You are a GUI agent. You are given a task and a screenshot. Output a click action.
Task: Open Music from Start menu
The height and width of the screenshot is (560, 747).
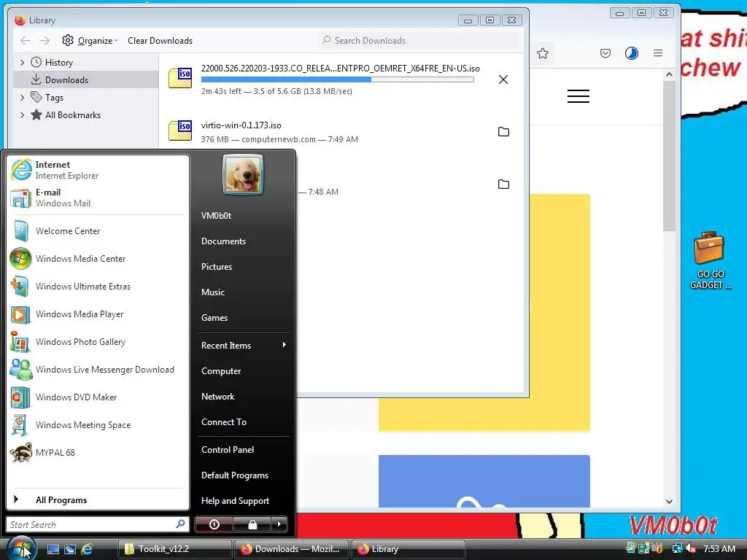point(243,292)
